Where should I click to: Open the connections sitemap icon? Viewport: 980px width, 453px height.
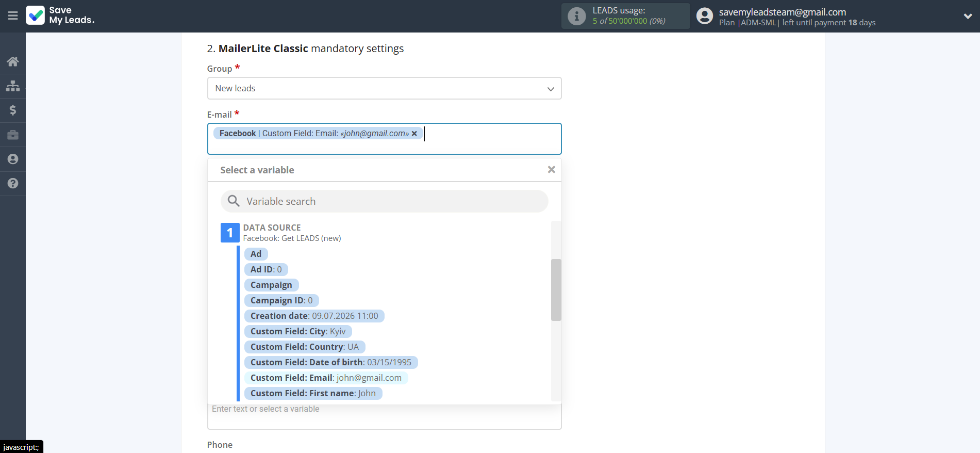[13, 86]
